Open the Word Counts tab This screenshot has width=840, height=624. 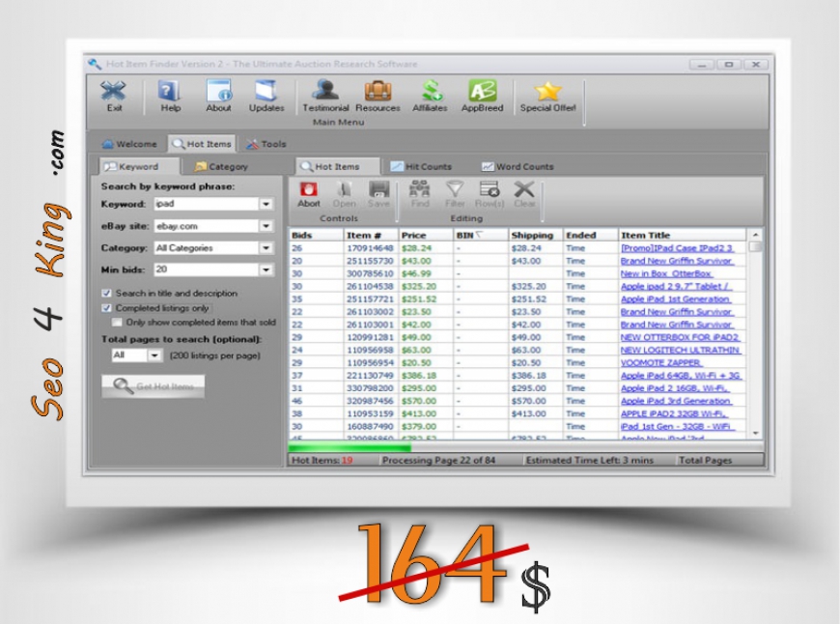518,167
